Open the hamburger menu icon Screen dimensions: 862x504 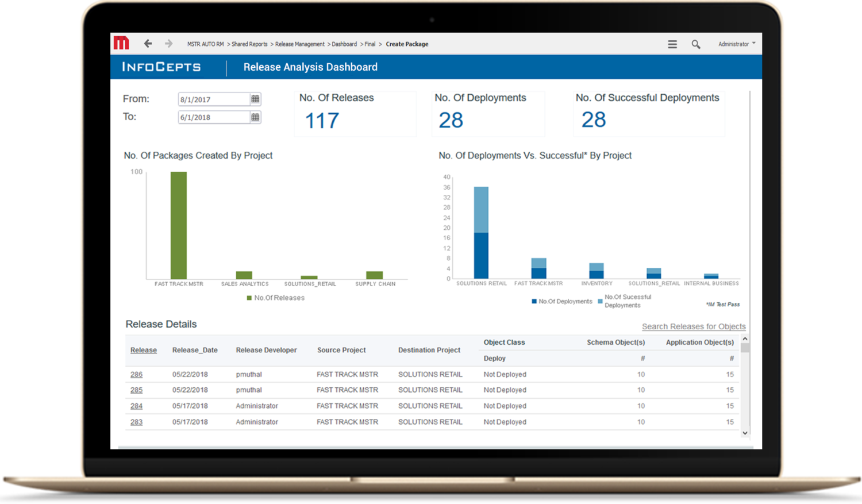point(672,44)
